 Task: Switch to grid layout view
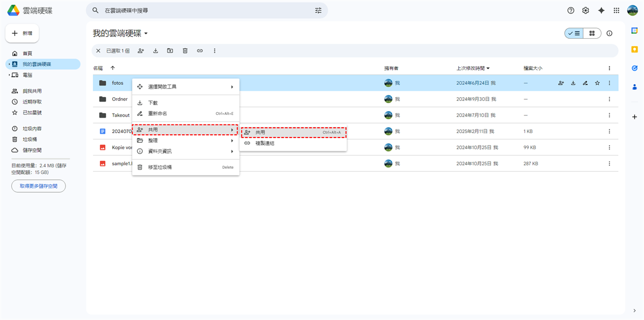[x=592, y=33]
